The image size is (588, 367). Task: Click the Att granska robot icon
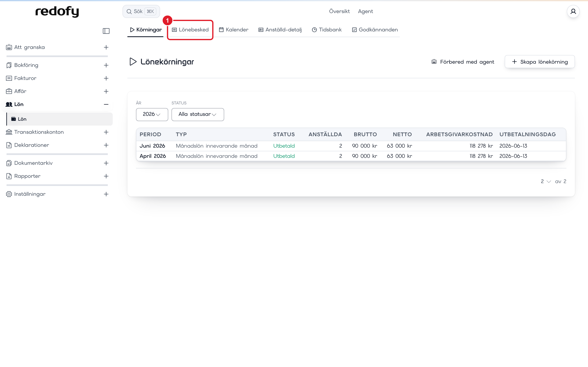click(9, 47)
